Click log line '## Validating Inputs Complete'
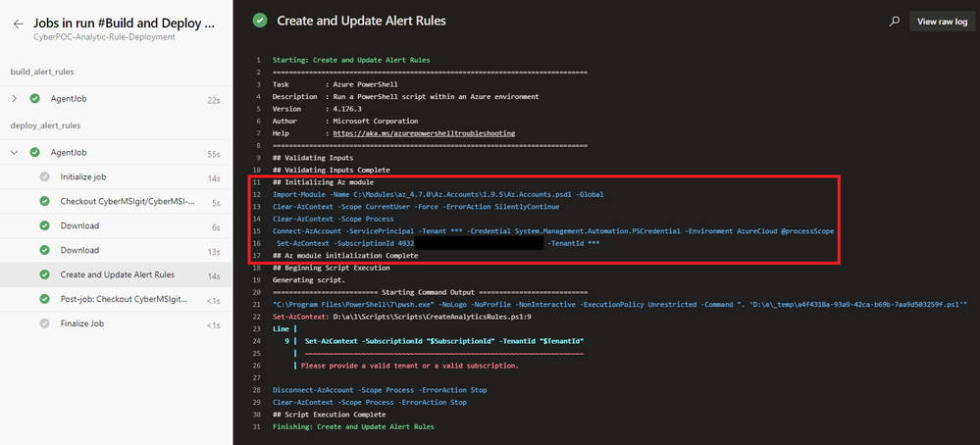Image resolution: width=980 pixels, height=445 pixels. click(x=331, y=170)
